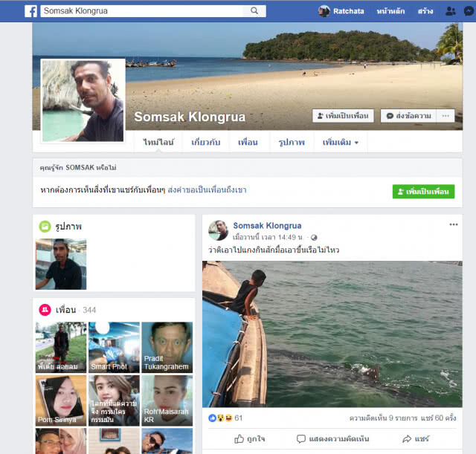The width and height of the screenshot is (476, 454).
Task: Open friend tile with โลกนี้มีแต่ความจริง caption
Action: (x=114, y=401)
